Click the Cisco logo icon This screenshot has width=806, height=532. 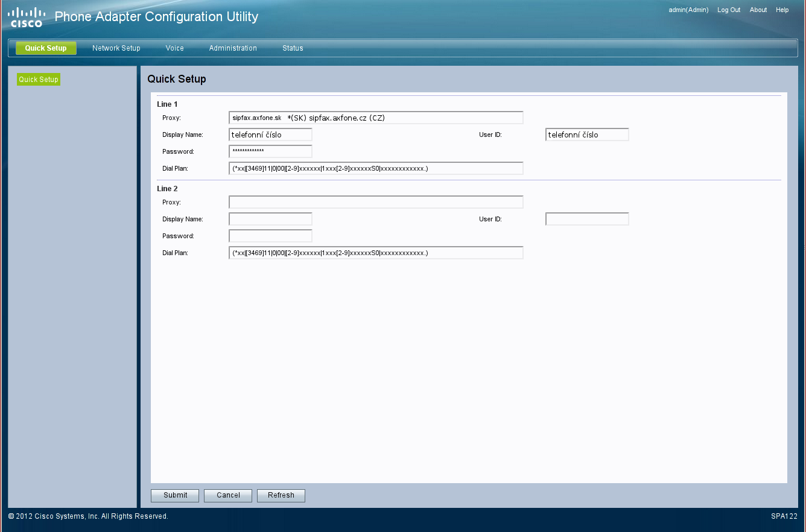point(27,17)
